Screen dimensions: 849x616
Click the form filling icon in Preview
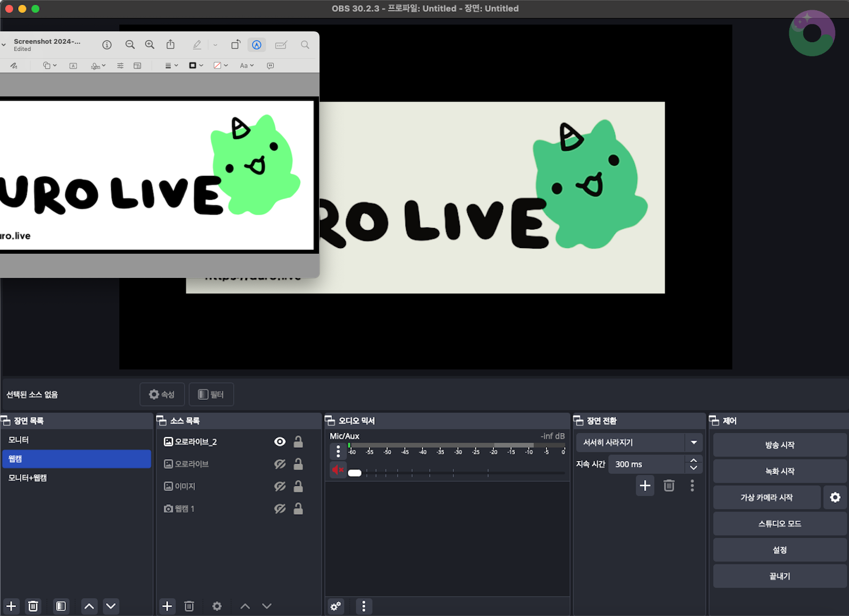pyautogui.click(x=281, y=45)
